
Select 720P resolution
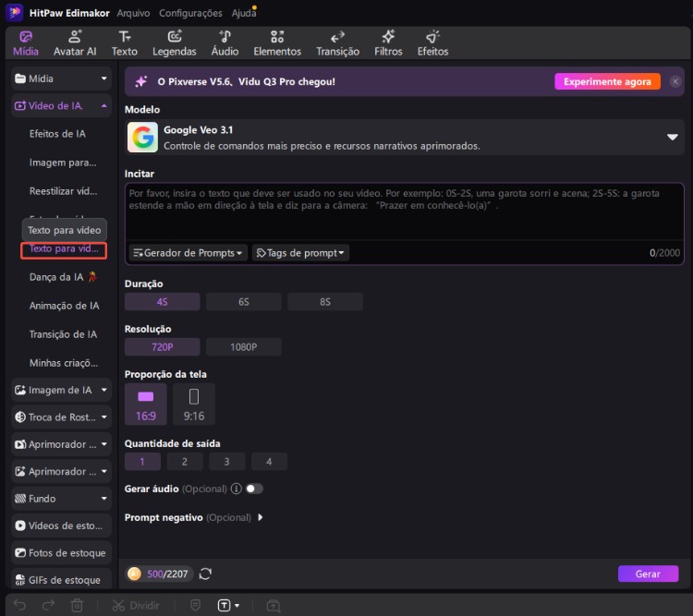pyautogui.click(x=163, y=347)
